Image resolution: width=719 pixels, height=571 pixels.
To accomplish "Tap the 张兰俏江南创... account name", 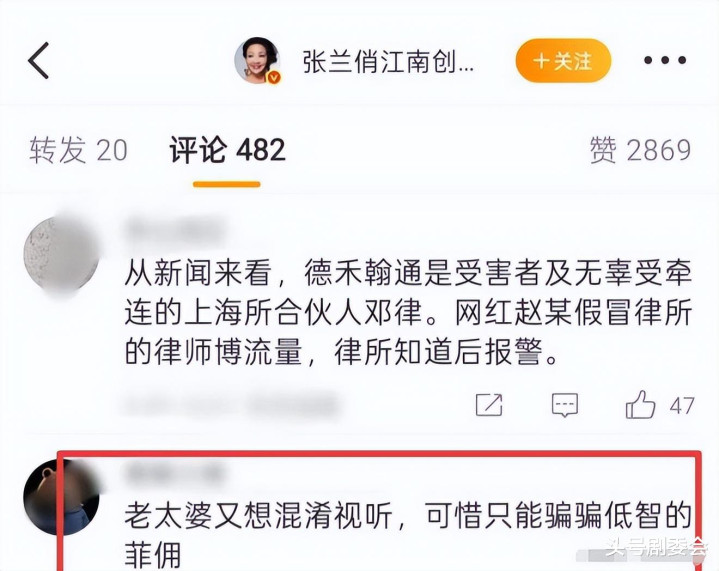I will (388, 61).
